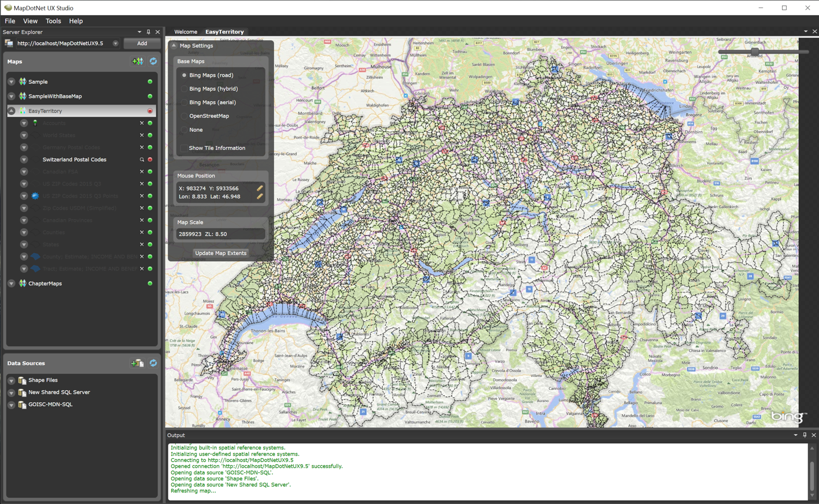Click the pencil icon beside Lon/Lat values
This screenshot has width=819, height=504.
pyautogui.click(x=260, y=197)
